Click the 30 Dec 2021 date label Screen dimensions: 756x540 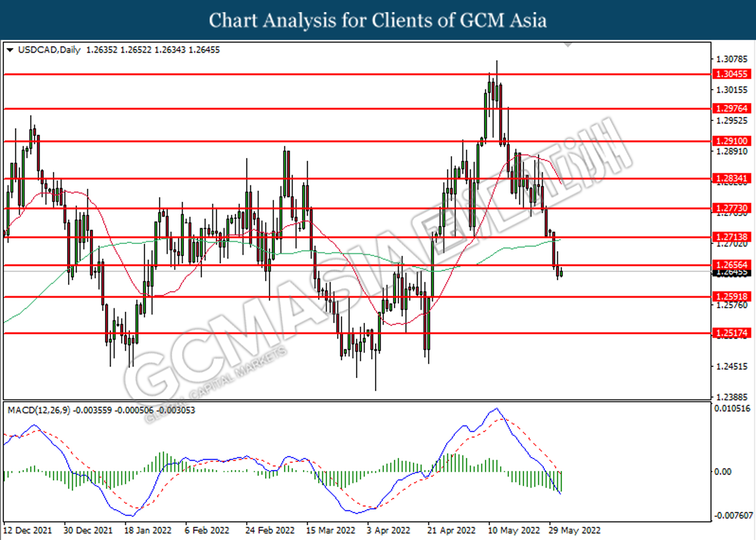(88, 530)
